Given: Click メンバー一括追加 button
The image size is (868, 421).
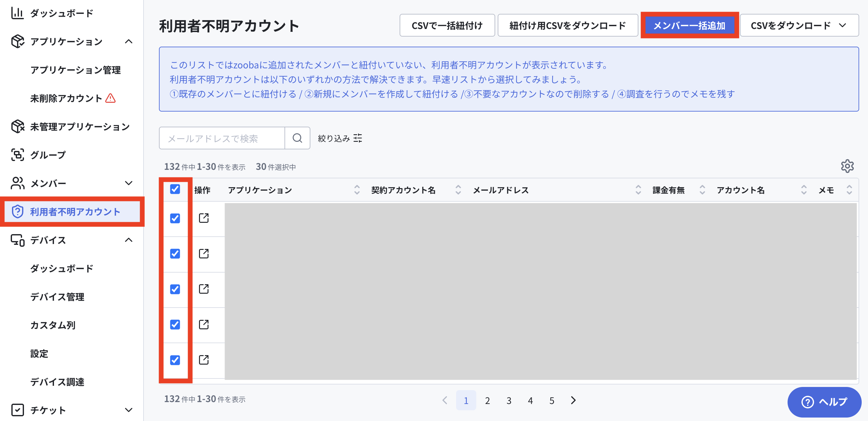Looking at the screenshot, I should [689, 25].
